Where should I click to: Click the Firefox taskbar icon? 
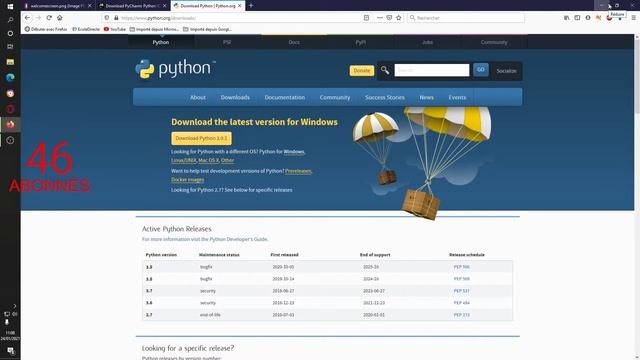pos(10,124)
